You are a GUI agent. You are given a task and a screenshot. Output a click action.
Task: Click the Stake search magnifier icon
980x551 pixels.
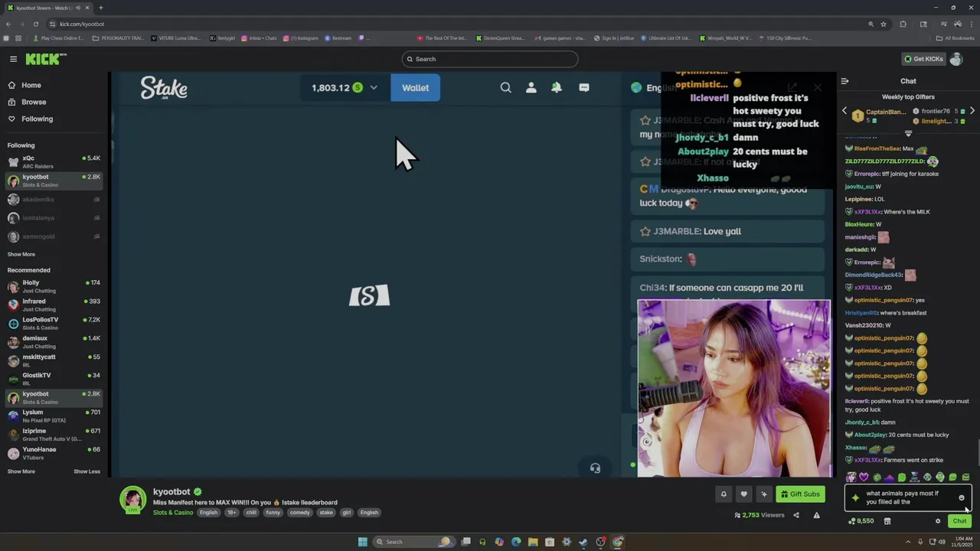(x=505, y=88)
